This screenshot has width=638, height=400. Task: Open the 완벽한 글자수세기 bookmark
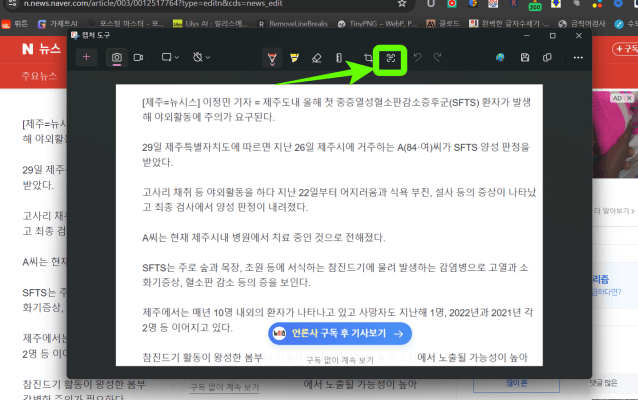click(509, 24)
